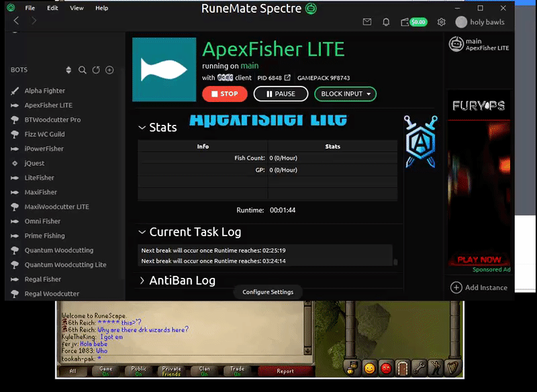Image resolution: width=537 pixels, height=392 pixels.
Task: Toggle the Clan chat filter tab
Action: pos(204,371)
